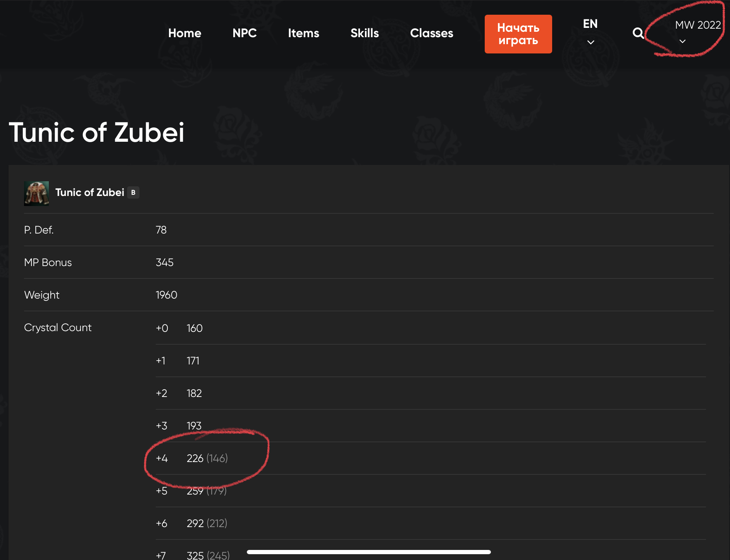The width and height of the screenshot is (730, 560).
Task: Click the +6 crystal count value 292
Action: [195, 524]
